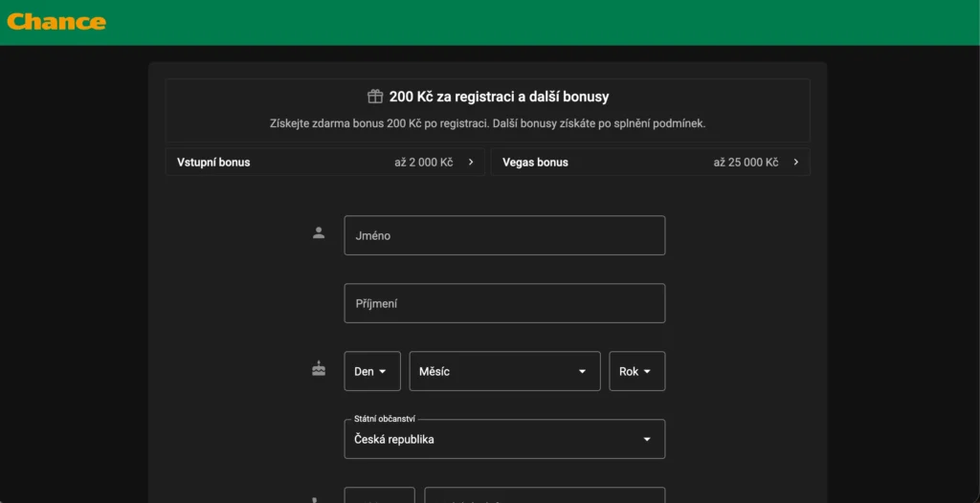This screenshot has width=980, height=503.
Task: Click the 'Získejte zdarma bonus 200 Kč' description text
Action: 487,123
